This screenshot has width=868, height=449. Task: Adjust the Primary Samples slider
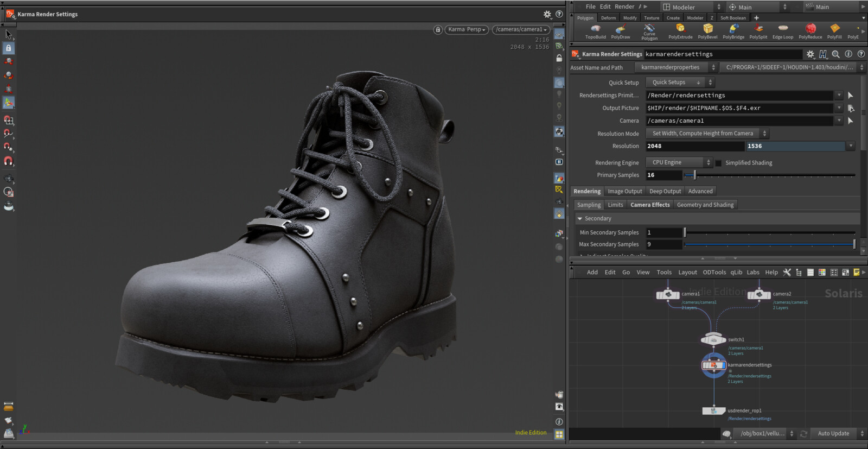[x=770, y=175]
